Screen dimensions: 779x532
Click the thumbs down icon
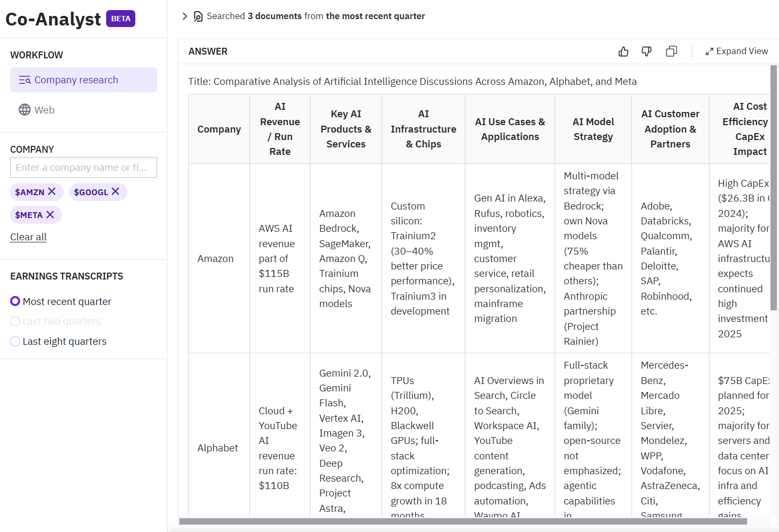point(646,51)
